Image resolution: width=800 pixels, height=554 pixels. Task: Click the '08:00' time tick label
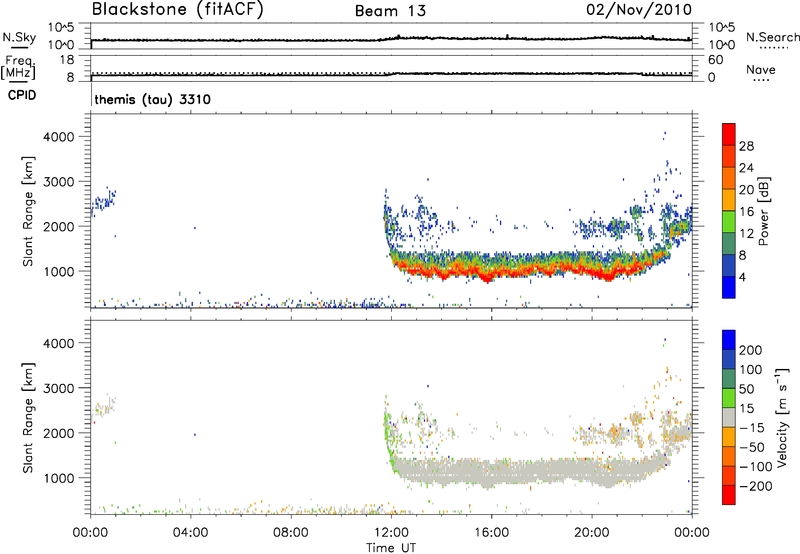[x=291, y=533]
